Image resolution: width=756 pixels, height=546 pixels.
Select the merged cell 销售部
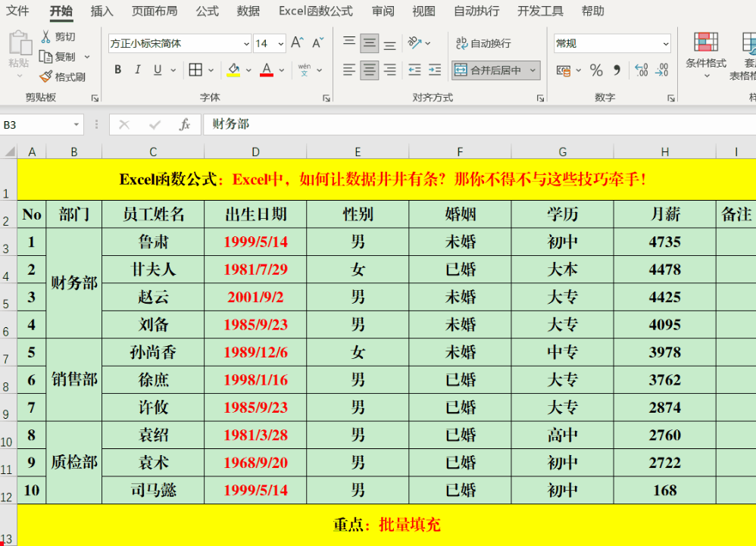point(74,379)
